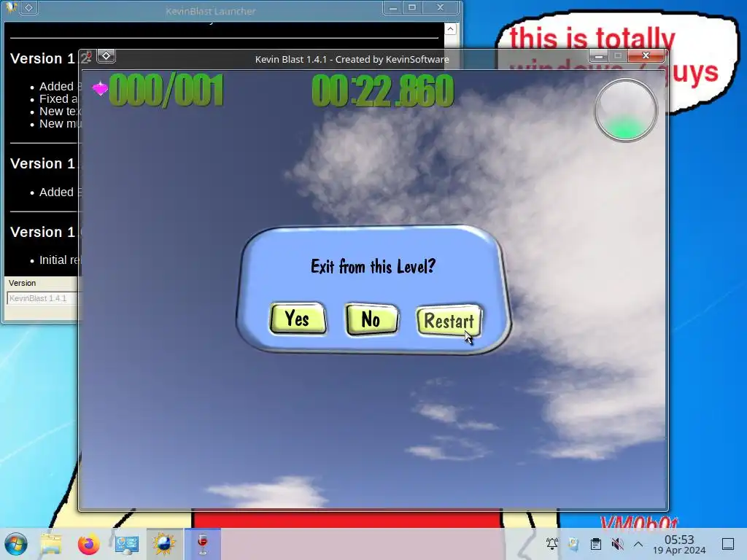Click the KevinBlast 1.4.1 version field

43,298
